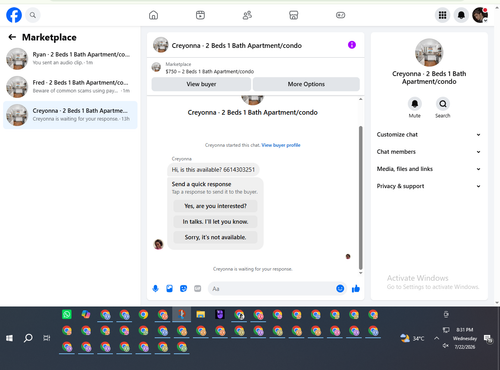The height and width of the screenshot is (370, 500).
Task: Click "$750 – 2 Beds 1 Bath Apartment/condo" listing
Action: 210,71
